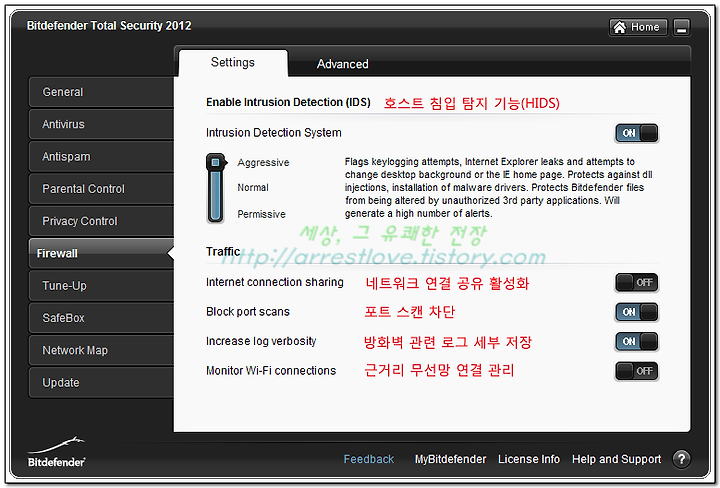The image size is (720, 488).
Task: Click the IDS level slider handle
Action: coord(215,162)
